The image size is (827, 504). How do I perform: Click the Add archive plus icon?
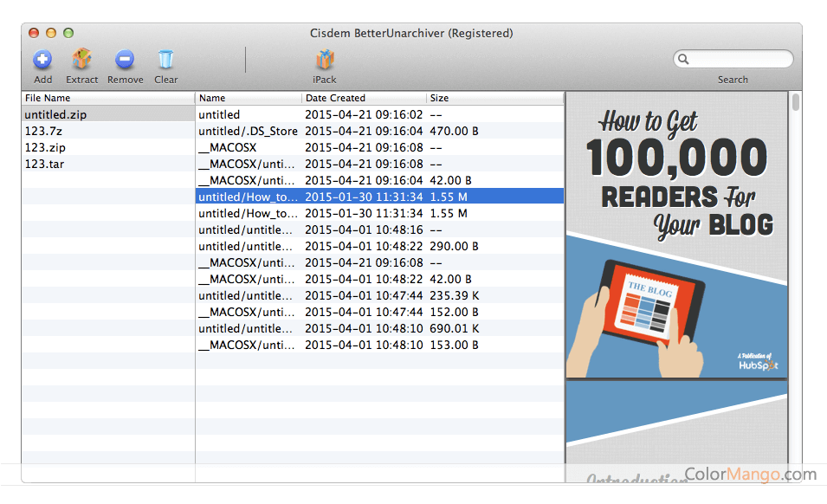click(x=42, y=60)
